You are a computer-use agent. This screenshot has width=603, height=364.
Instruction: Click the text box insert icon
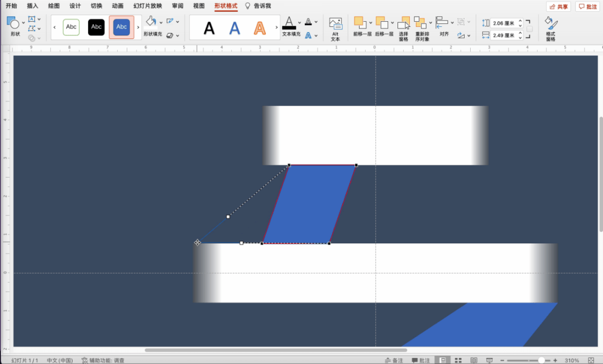pos(31,19)
